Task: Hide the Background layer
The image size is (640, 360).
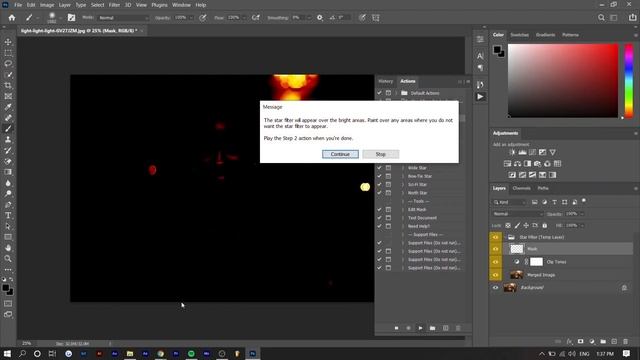Action: pos(496,287)
